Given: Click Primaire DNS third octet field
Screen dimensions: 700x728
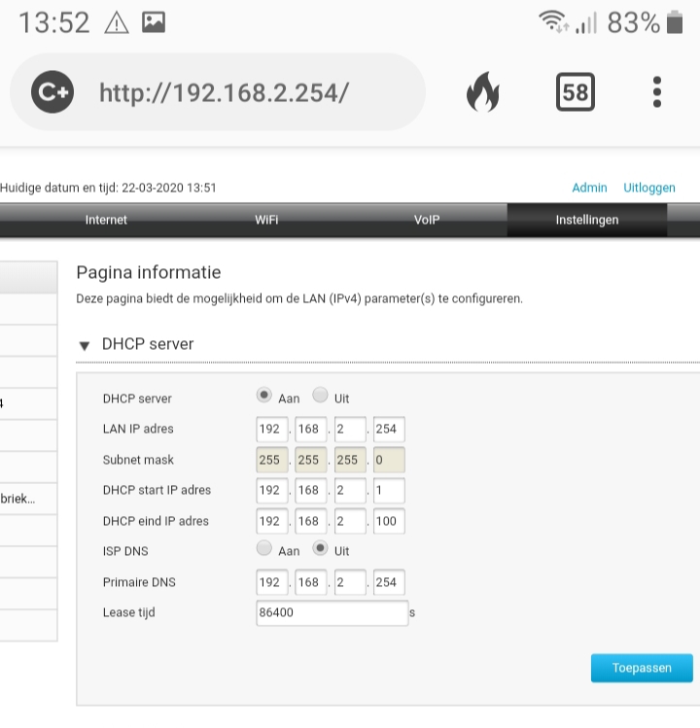Looking at the screenshot, I should point(350,582).
